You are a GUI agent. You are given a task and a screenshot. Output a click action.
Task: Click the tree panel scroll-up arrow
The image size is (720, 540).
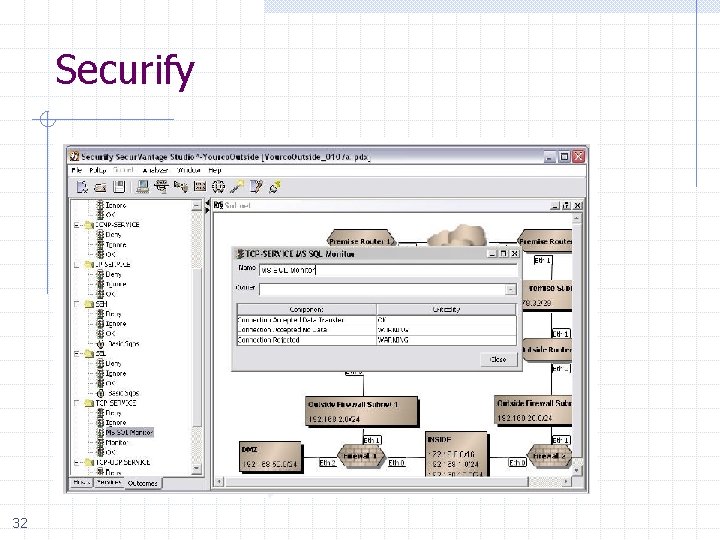[x=197, y=205]
